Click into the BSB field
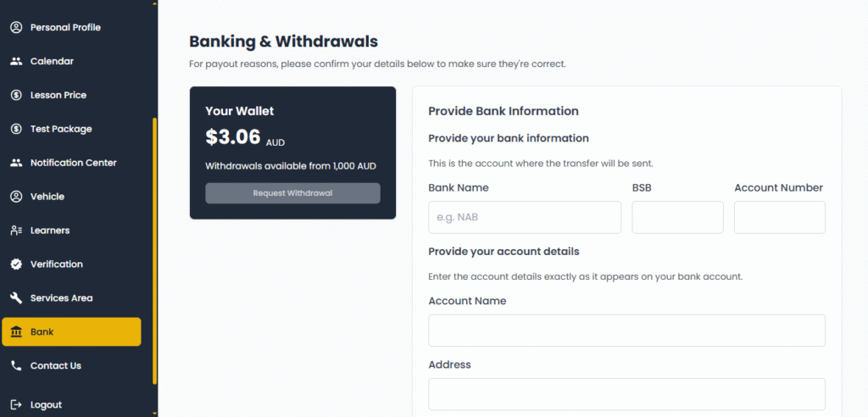The width and height of the screenshot is (868, 417). [x=677, y=218]
